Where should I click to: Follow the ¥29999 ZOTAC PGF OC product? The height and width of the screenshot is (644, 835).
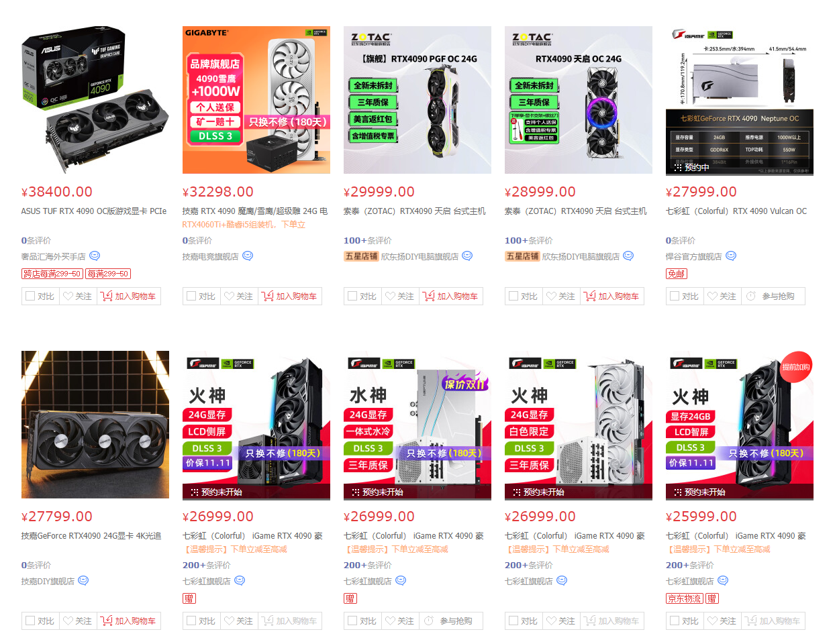[400, 296]
